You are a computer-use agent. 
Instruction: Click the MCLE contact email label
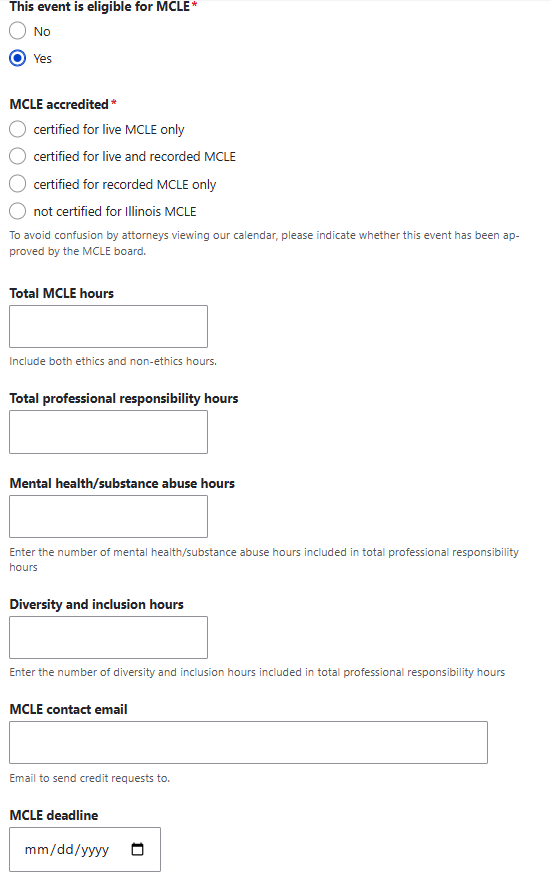(68, 709)
